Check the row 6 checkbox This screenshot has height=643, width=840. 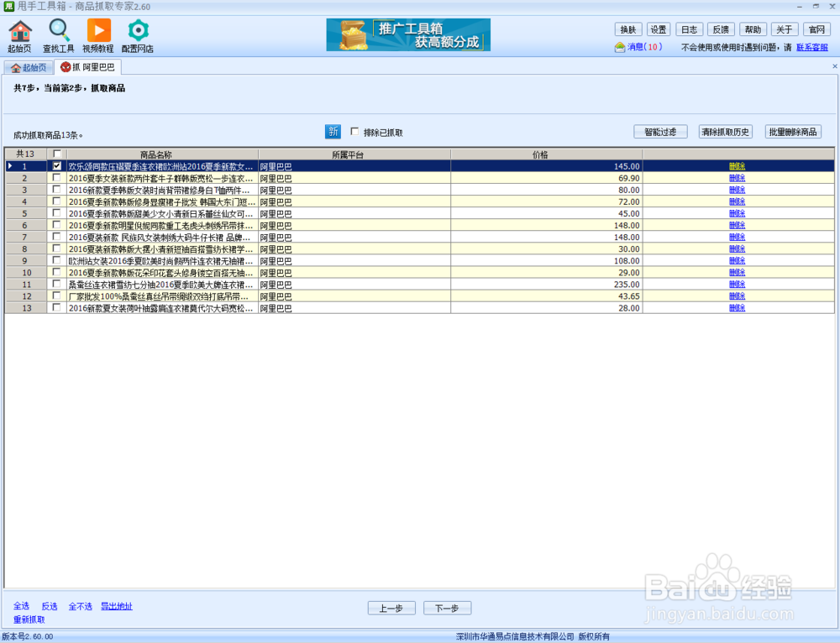tap(57, 225)
